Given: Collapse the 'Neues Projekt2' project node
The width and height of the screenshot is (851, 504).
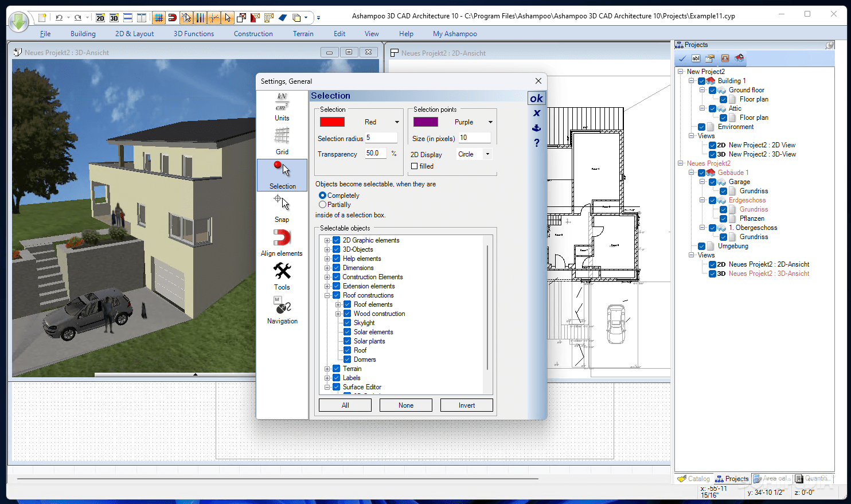Looking at the screenshot, I should [681, 163].
